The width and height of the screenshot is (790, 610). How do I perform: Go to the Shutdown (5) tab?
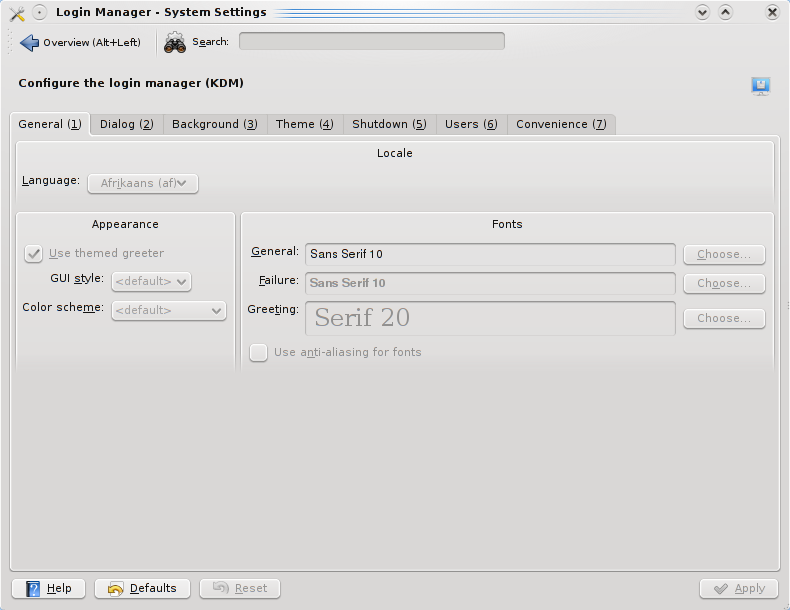coord(389,124)
